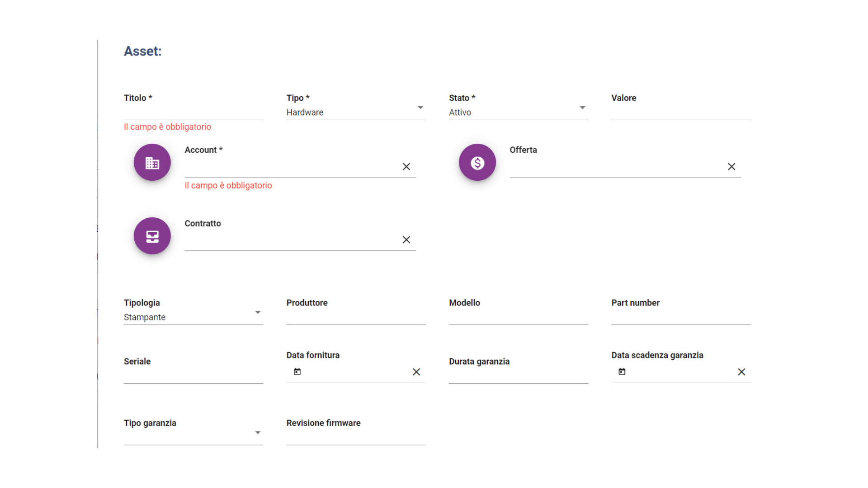Focus the Seriale input field

(193, 376)
